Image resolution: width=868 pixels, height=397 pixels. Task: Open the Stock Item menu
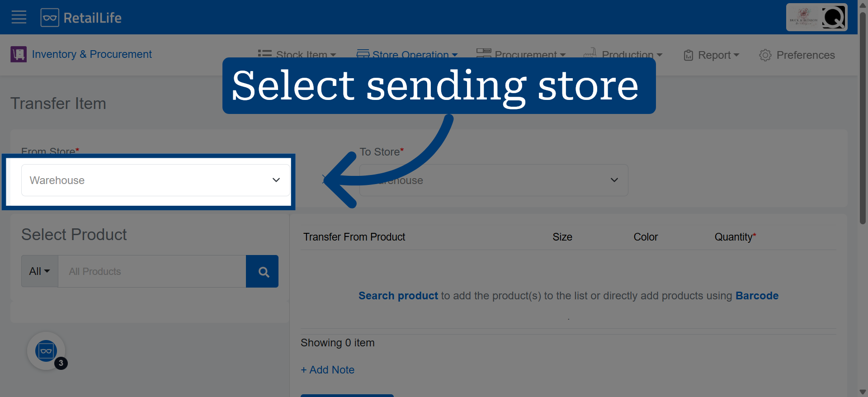[297, 55]
